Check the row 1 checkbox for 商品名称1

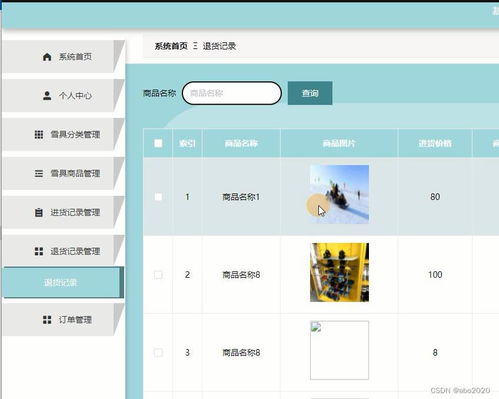click(x=158, y=197)
